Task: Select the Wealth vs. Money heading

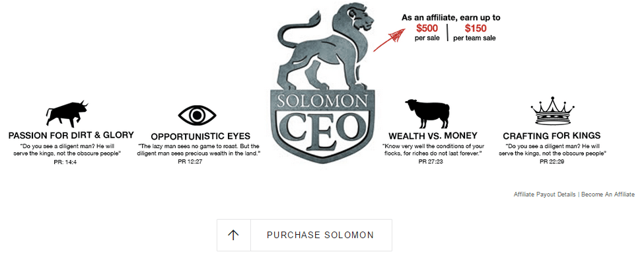Action: (x=433, y=136)
